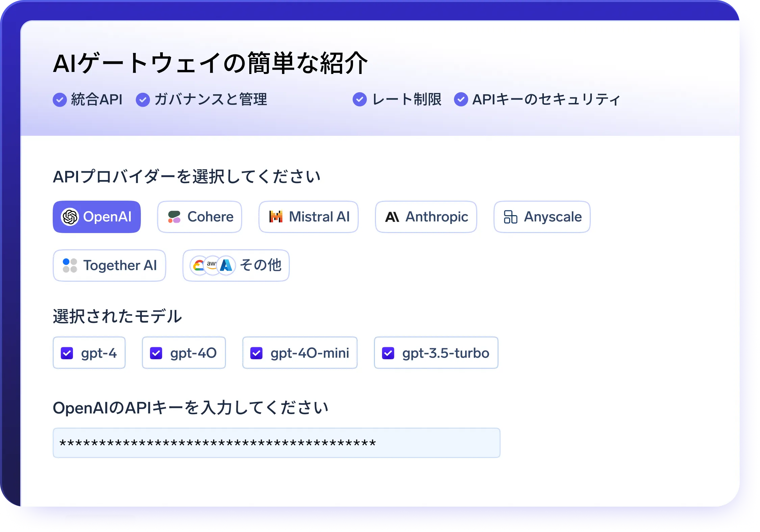Click the check icon beside APIキーのセキュリティ

pos(461,99)
